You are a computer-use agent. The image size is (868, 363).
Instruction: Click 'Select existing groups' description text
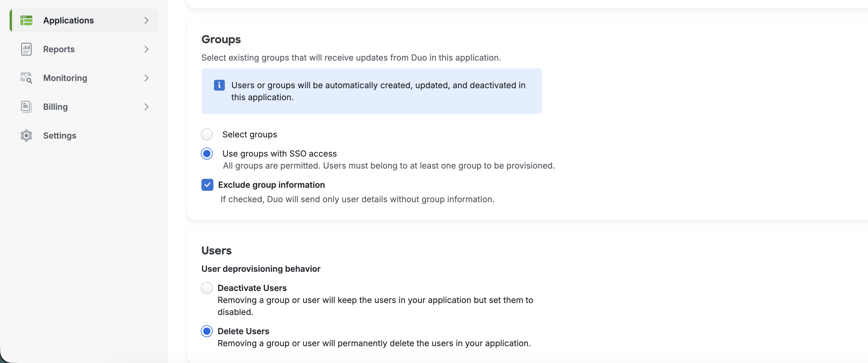coord(351,58)
